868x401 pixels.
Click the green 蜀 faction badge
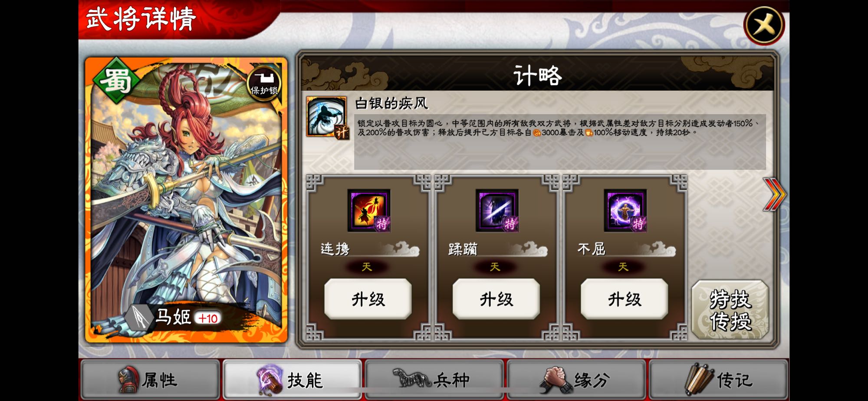(116, 80)
